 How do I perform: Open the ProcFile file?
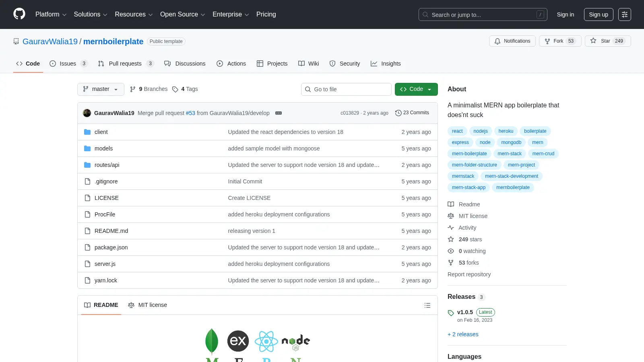[105, 214]
